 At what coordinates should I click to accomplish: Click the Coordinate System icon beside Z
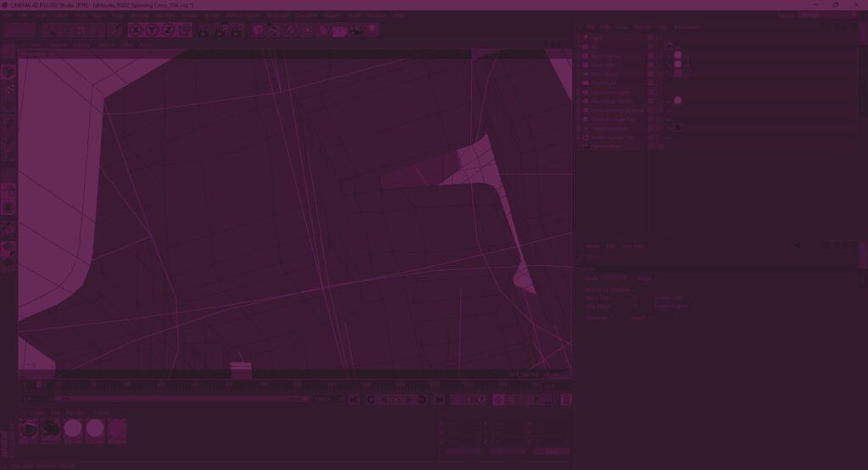point(185,30)
